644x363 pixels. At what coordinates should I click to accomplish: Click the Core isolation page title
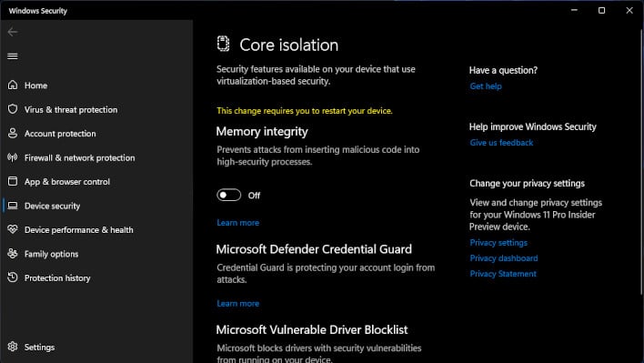pyautogui.click(x=288, y=45)
